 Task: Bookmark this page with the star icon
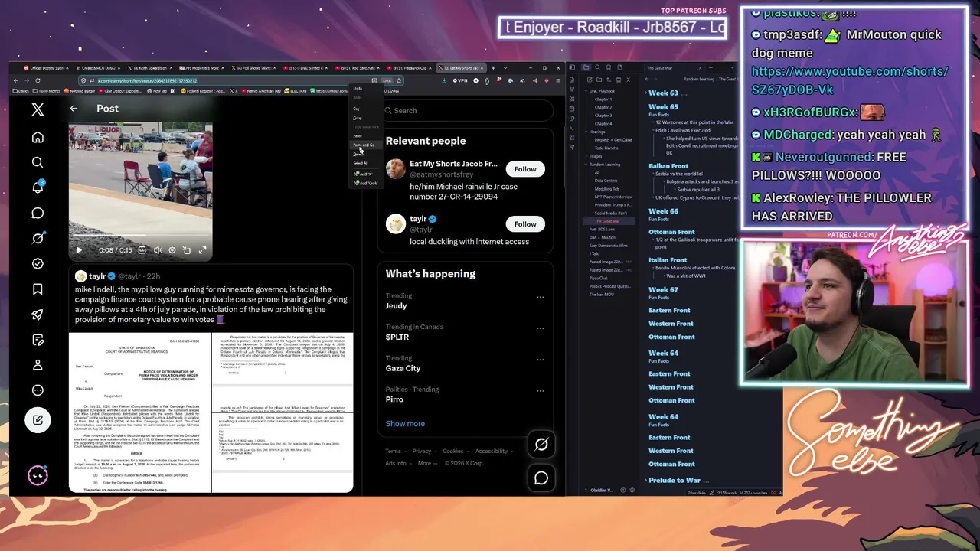tap(399, 80)
